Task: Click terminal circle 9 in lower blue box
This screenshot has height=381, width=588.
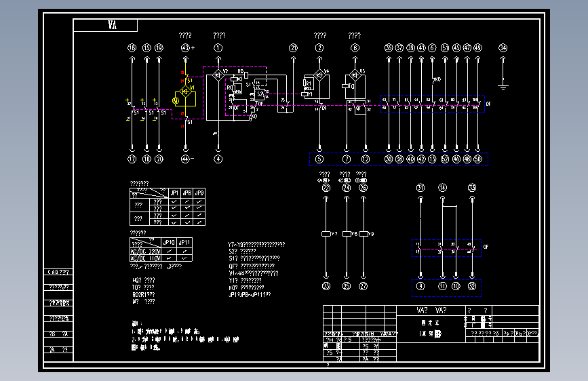Action: [420, 286]
